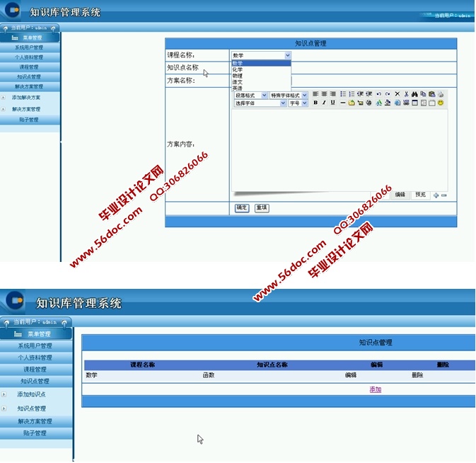Screen dimensions: 476x463
Task: Apply italic formatting with I icon
Action: 324,103
